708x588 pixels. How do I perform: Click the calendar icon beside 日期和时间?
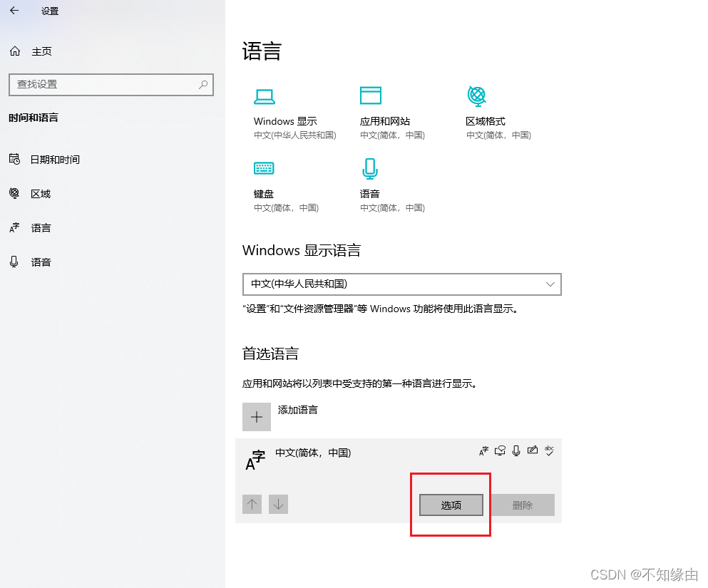click(x=14, y=159)
